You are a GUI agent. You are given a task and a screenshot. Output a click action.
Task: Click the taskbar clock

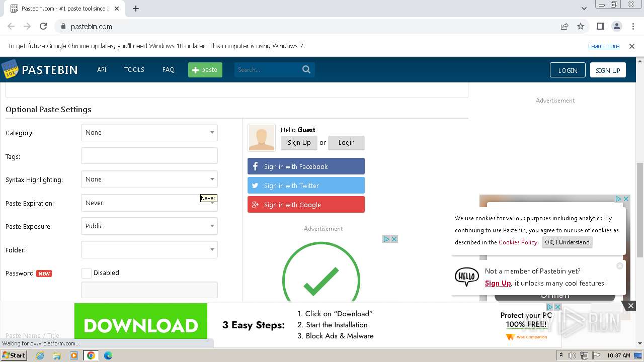coord(618,355)
